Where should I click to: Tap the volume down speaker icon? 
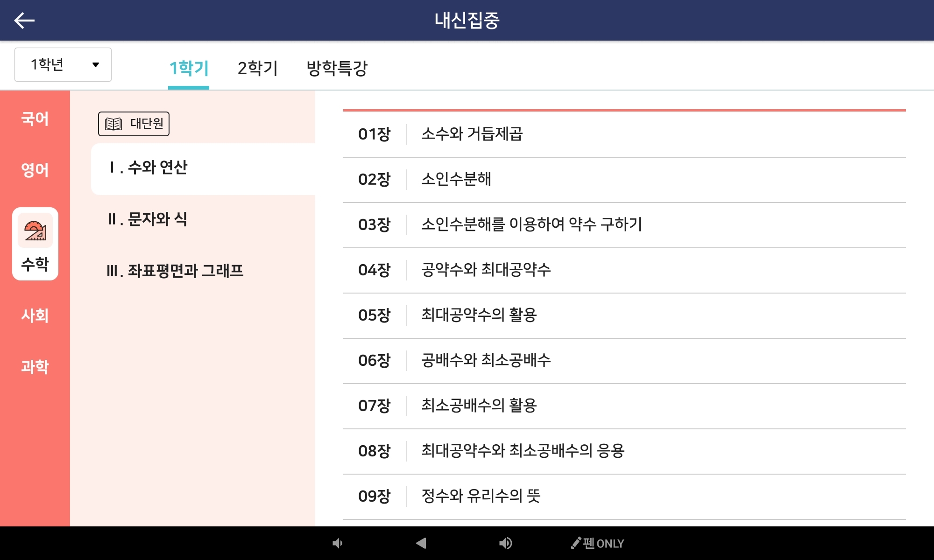coord(337,543)
